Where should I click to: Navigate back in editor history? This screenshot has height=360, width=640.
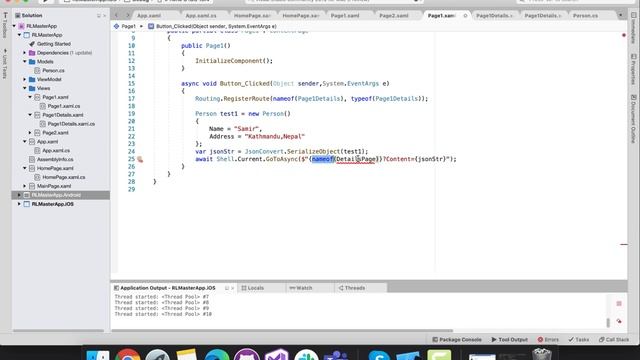tap(116, 16)
